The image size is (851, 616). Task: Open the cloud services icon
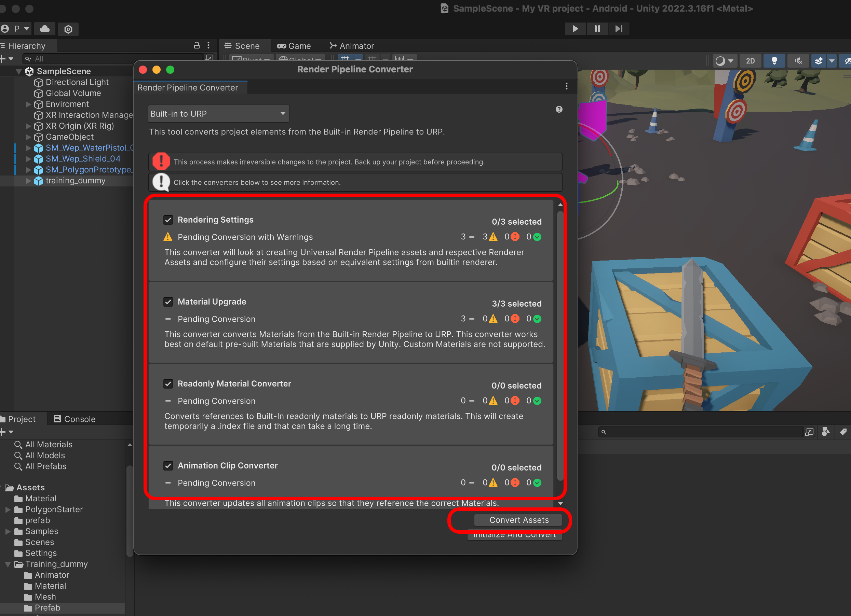point(45,29)
